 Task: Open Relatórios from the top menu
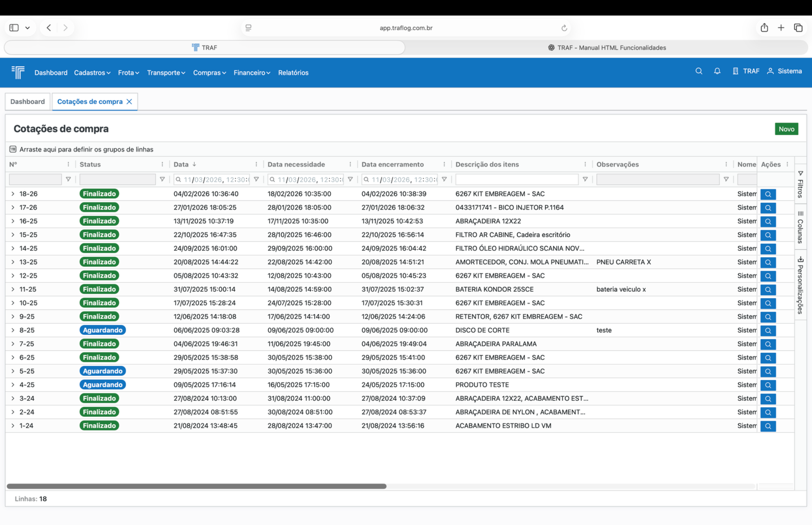(x=293, y=73)
